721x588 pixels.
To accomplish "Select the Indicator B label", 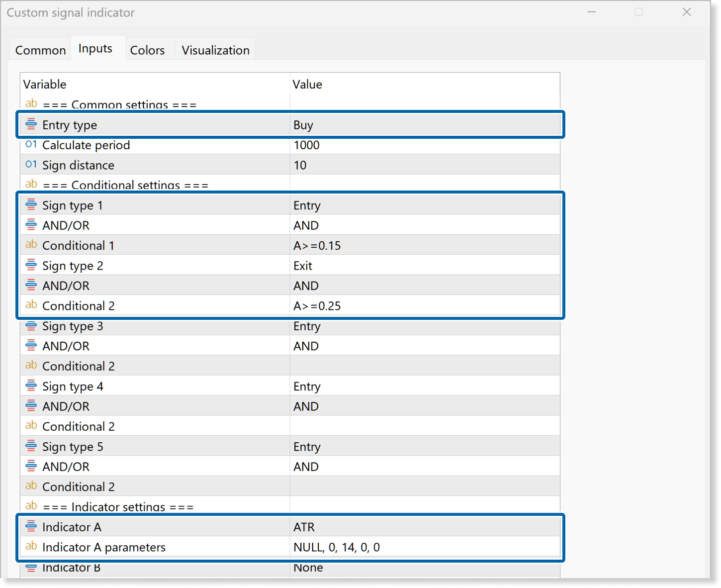I will tap(72, 568).
